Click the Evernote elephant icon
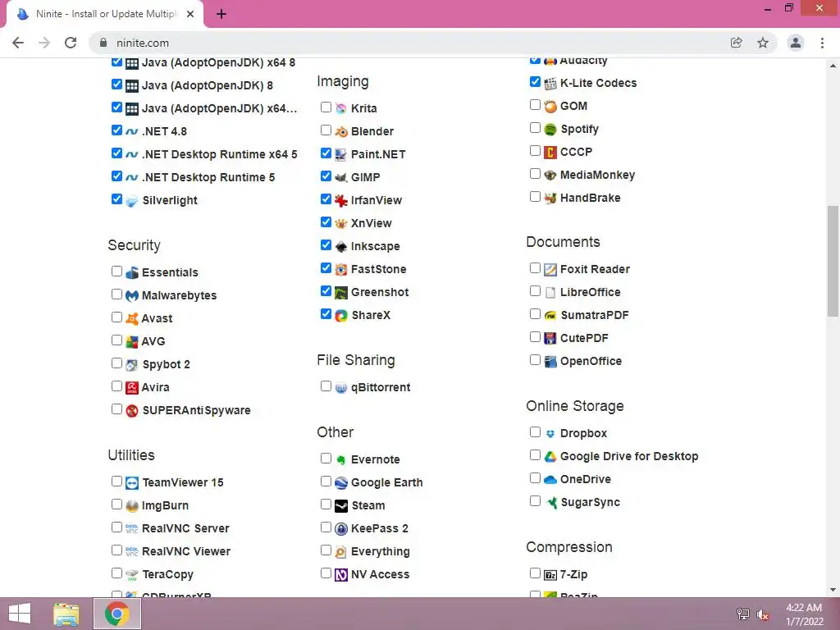Screen dimensions: 840x630 340,459
